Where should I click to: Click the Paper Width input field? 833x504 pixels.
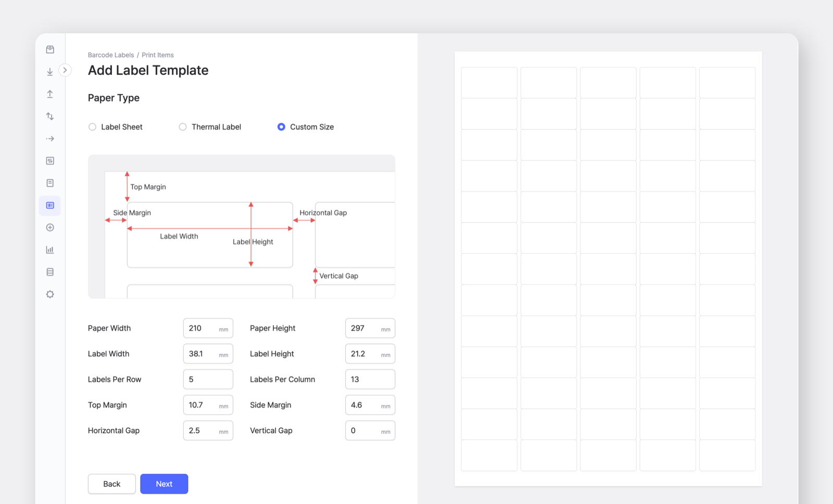click(208, 328)
